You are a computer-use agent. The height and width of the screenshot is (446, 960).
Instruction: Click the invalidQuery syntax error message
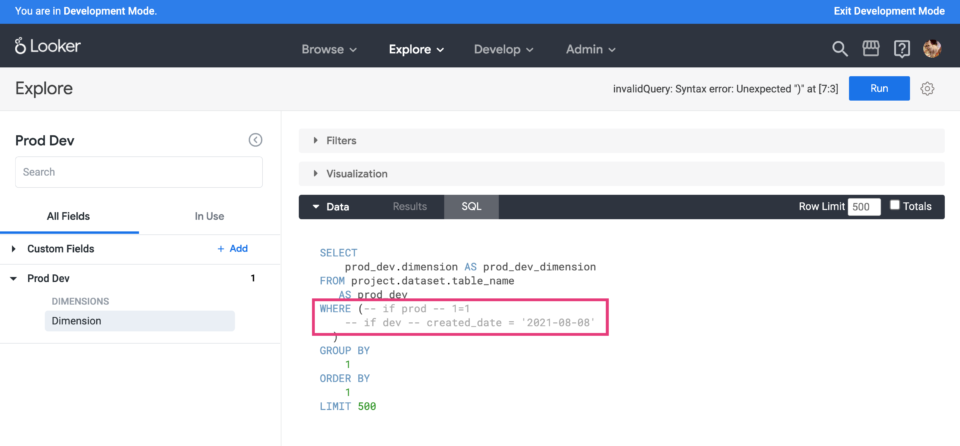726,89
